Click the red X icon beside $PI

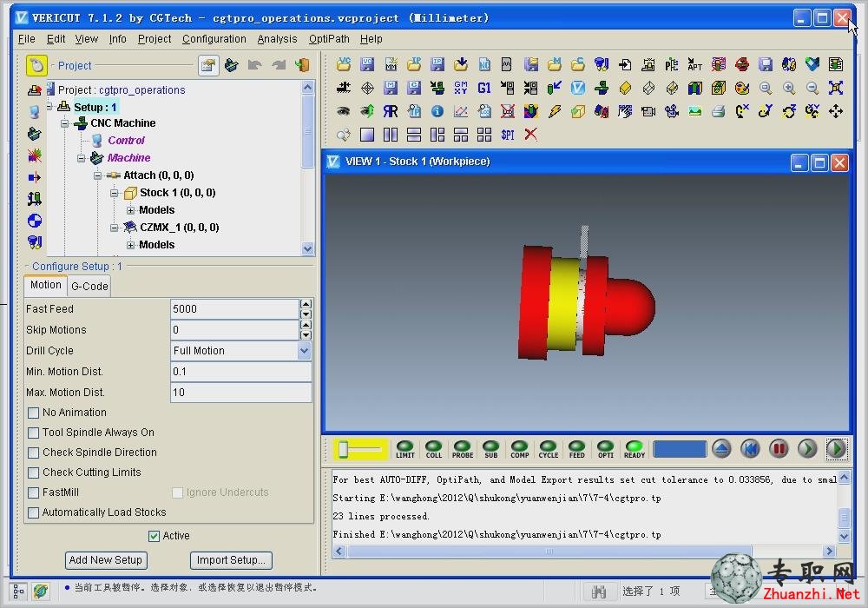pyautogui.click(x=531, y=135)
